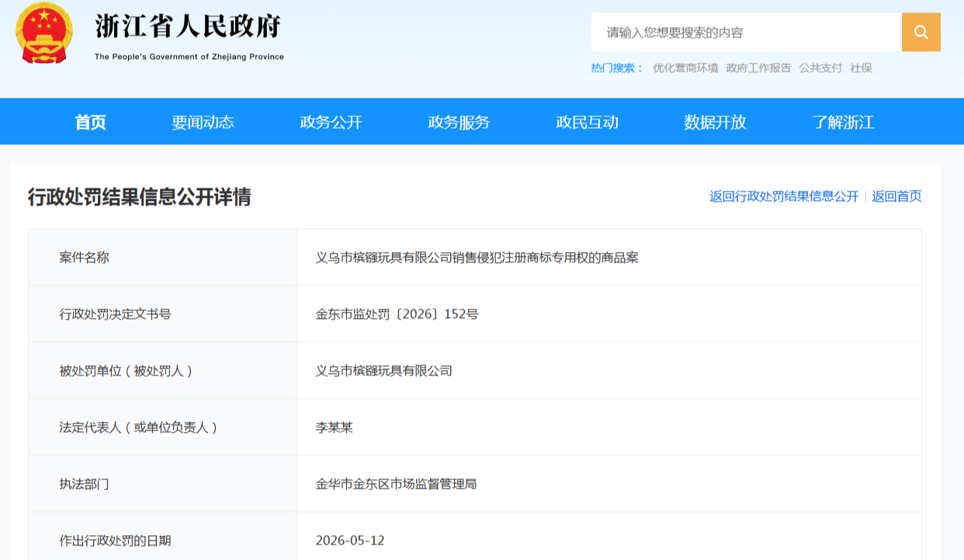Click the 热门搜索 label
Image resolution: width=964 pixels, height=560 pixels.
[617, 68]
